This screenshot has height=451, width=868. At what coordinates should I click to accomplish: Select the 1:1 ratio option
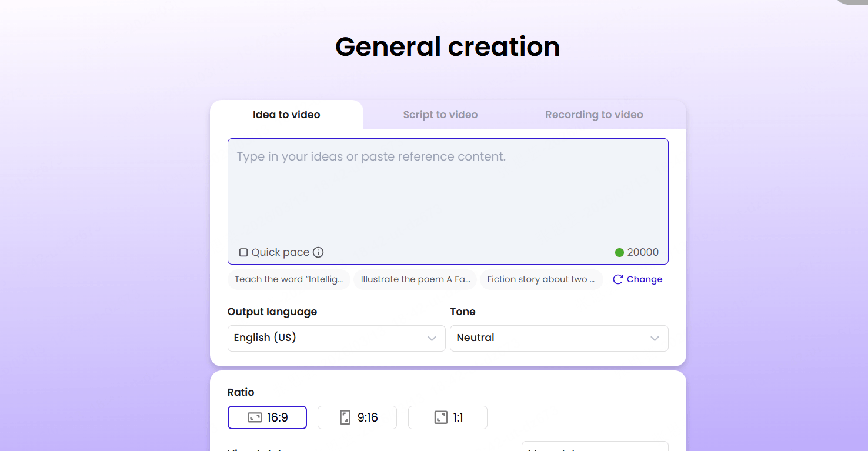448,417
